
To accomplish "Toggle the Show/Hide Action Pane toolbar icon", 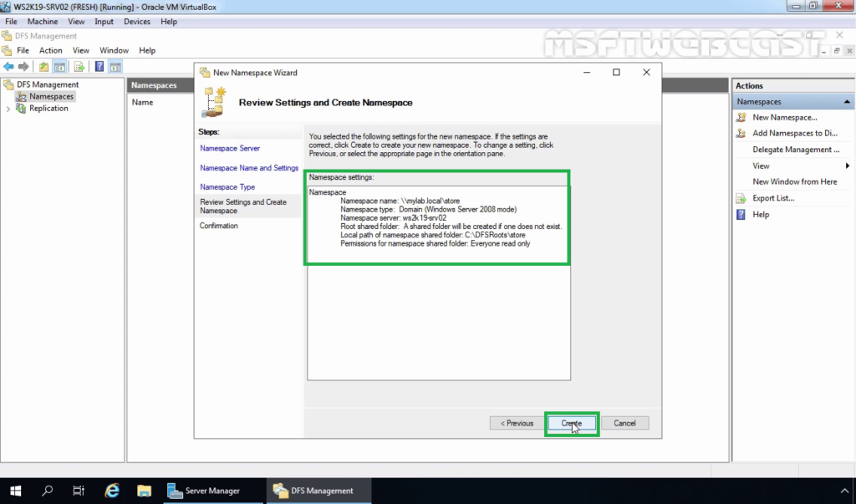I will coord(115,67).
